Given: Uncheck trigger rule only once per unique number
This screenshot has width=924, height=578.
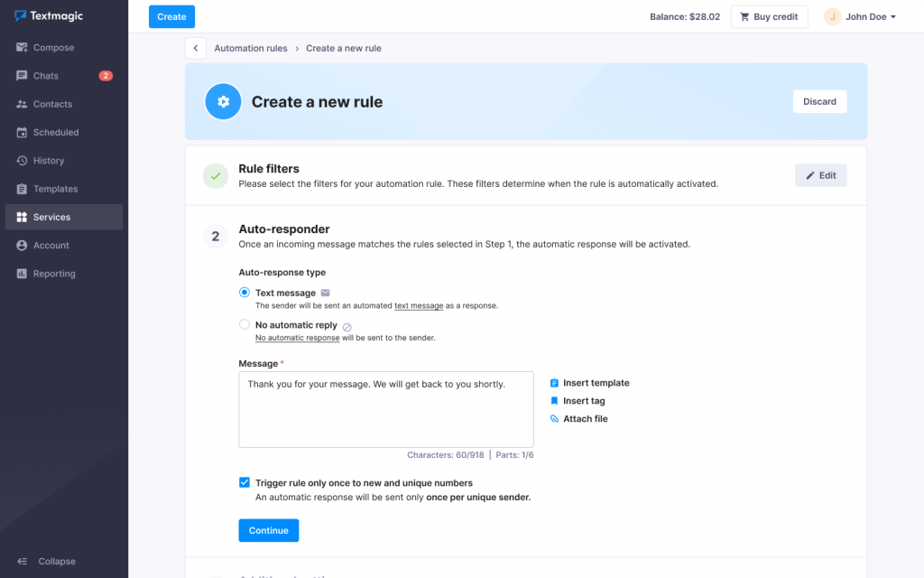Looking at the screenshot, I should 244,482.
